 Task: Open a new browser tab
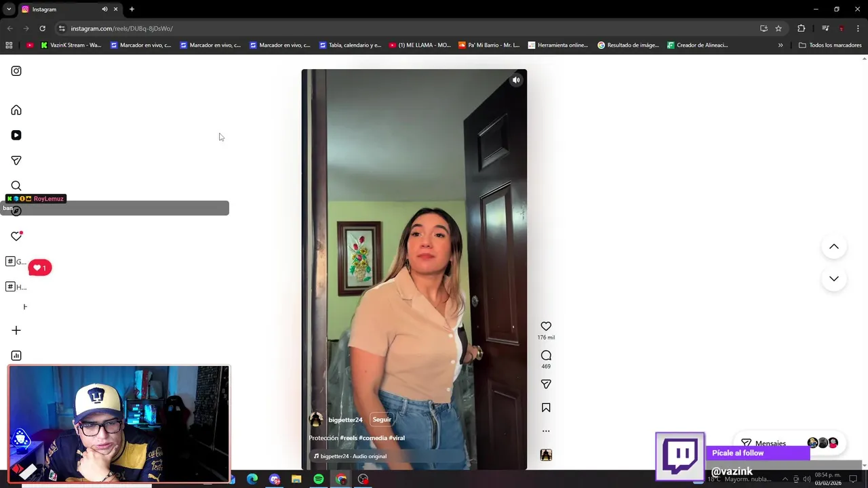click(132, 9)
